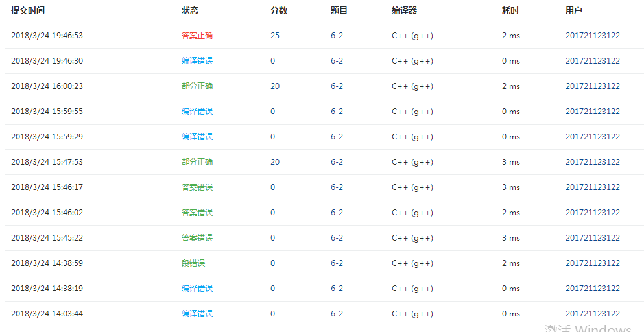This screenshot has width=644, height=332.
Task: Open 答案错误 status for 15:45:22 submission
Action: pos(197,238)
